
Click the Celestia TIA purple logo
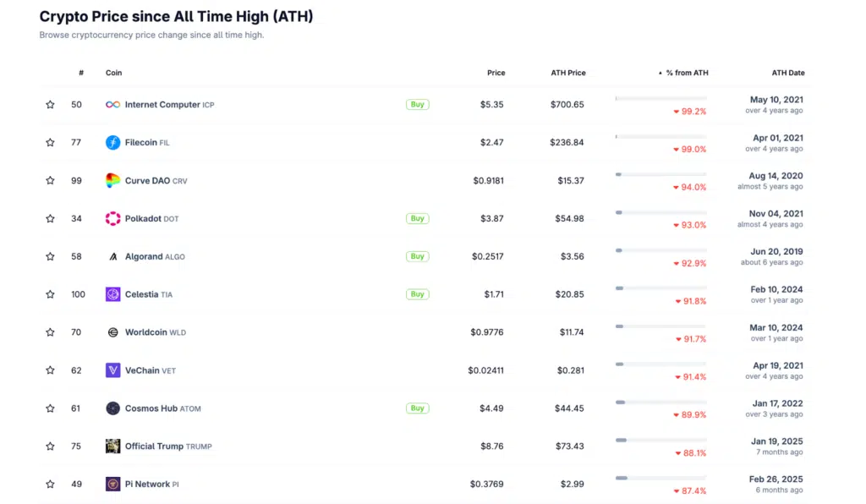point(112,294)
